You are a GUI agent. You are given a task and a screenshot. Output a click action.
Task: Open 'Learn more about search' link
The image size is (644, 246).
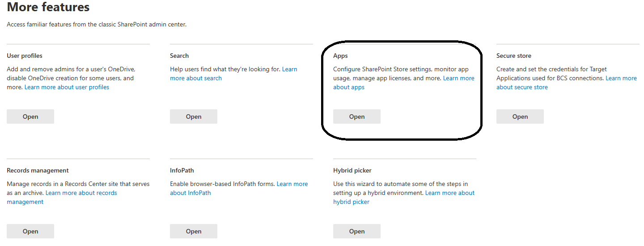coord(196,78)
